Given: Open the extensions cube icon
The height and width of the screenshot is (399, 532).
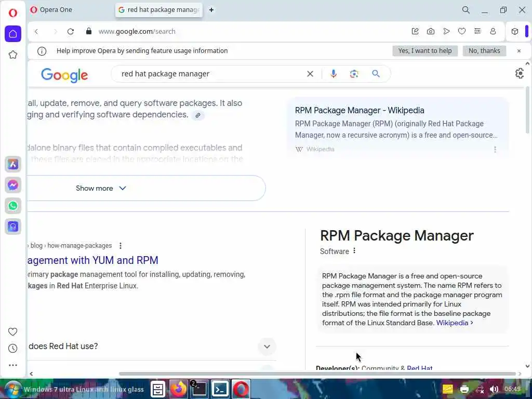Looking at the screenshot, I should (515, 32).
